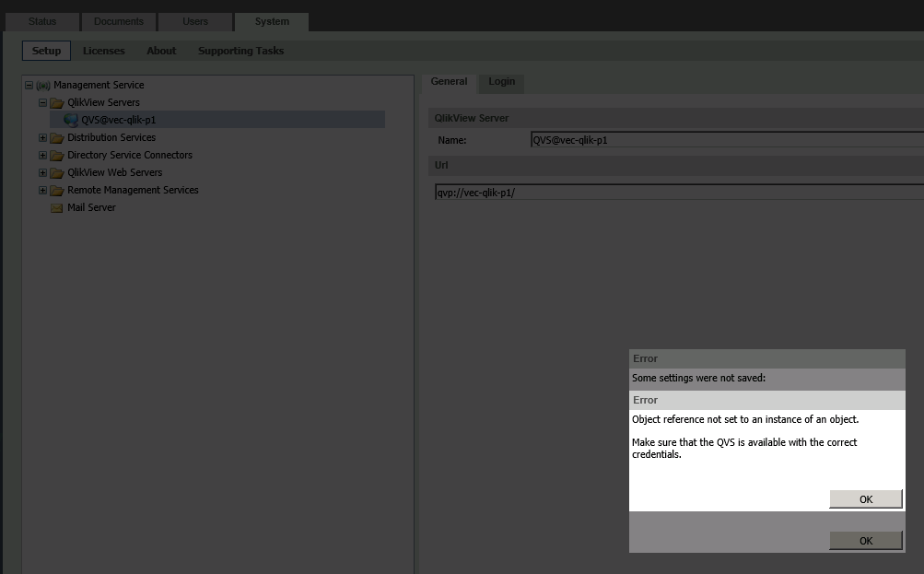
Task: Open the Documents tab
Action: [119, 22]
